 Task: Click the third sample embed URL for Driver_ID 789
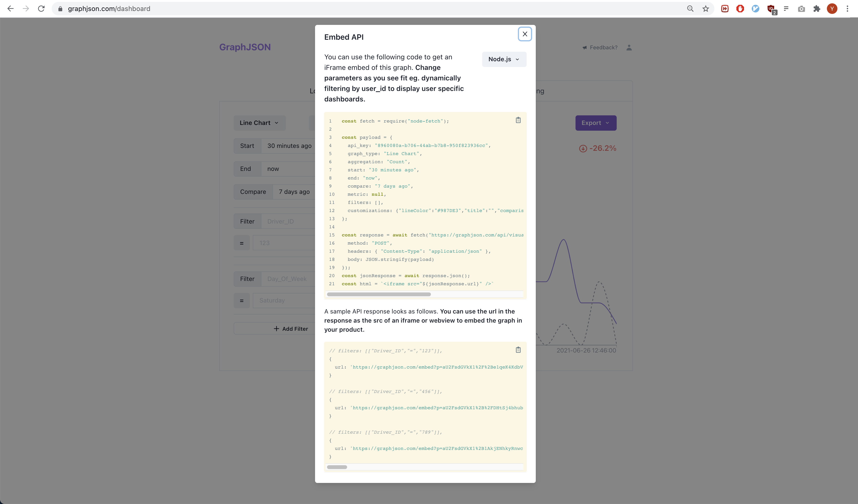point(436,448)
